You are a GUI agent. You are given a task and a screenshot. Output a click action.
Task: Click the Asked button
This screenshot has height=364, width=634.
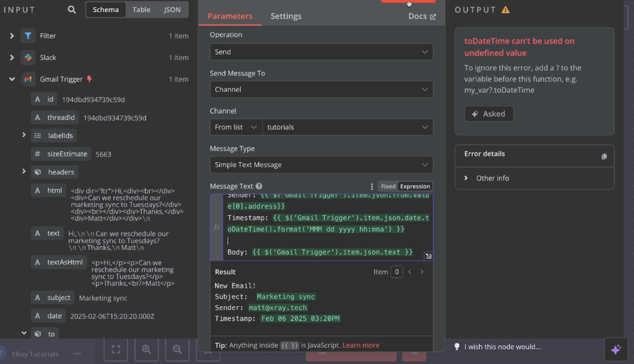pyautogui.click(x=489, y=114)
